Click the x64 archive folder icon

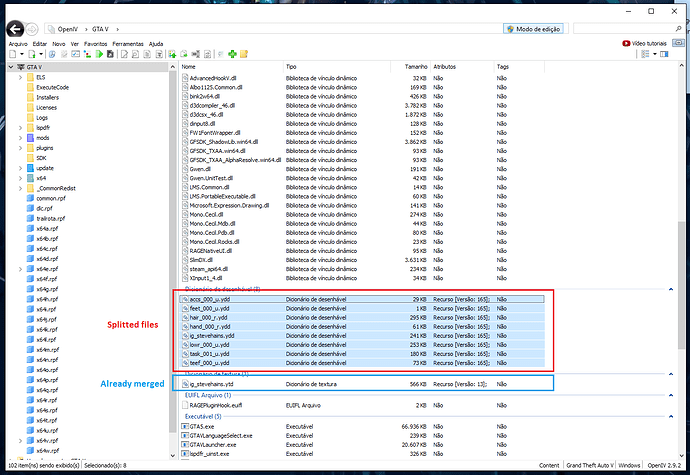pos(30,178)
